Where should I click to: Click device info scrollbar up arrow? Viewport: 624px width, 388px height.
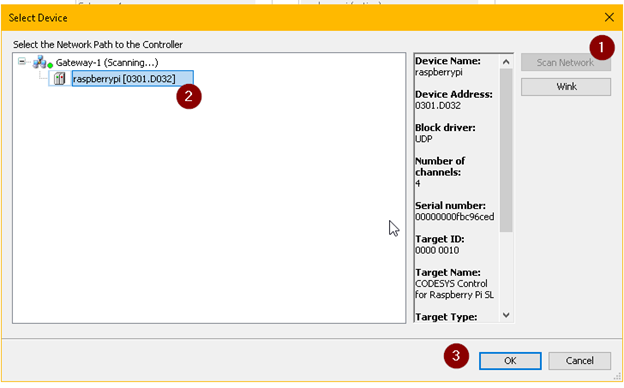[x=506, y=62]
